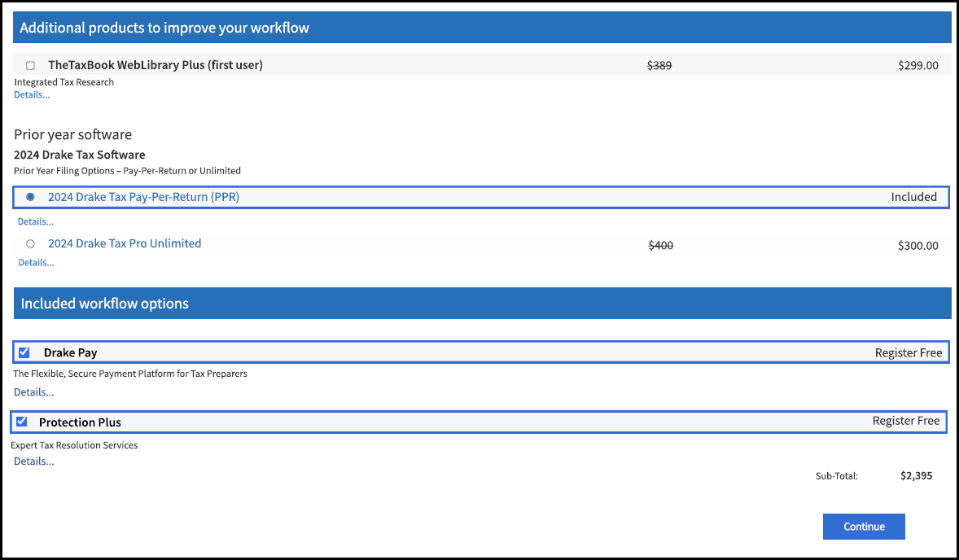959x560 pixels.
Task: Click Flexible, Secure Payment Platform description
Action: tap(130, 374)
